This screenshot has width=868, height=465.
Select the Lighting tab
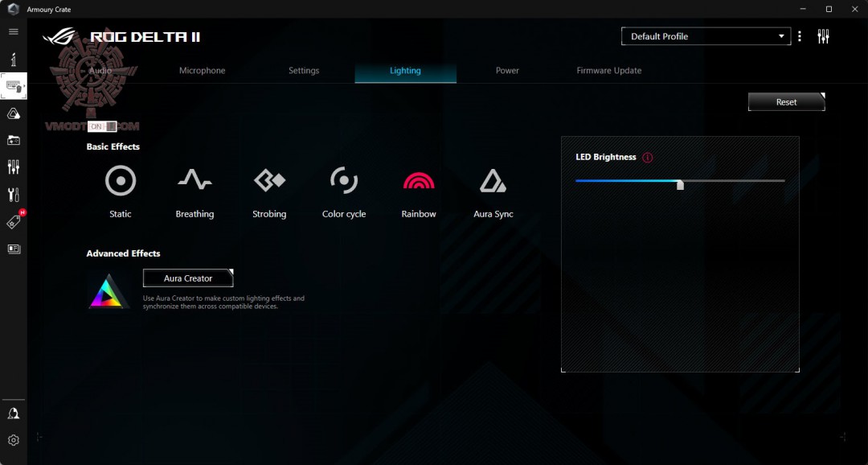(405, 71)
